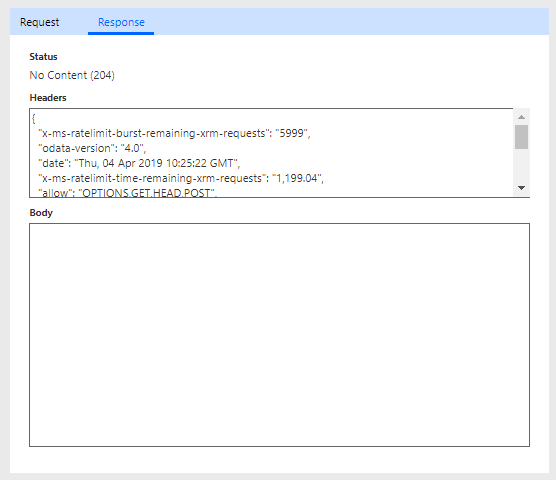556x480 pixels.
Task: Click the "No Content (204)" status text
Action: click(72, 75)
